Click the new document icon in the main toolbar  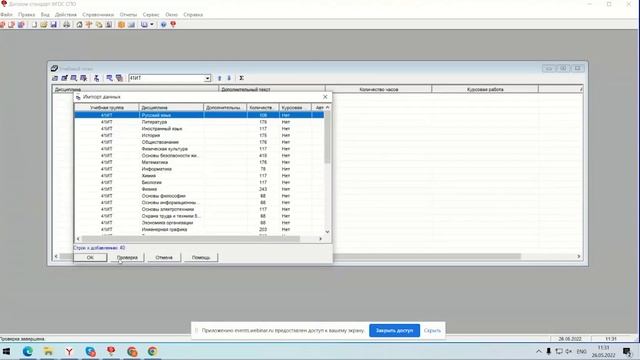34,24
